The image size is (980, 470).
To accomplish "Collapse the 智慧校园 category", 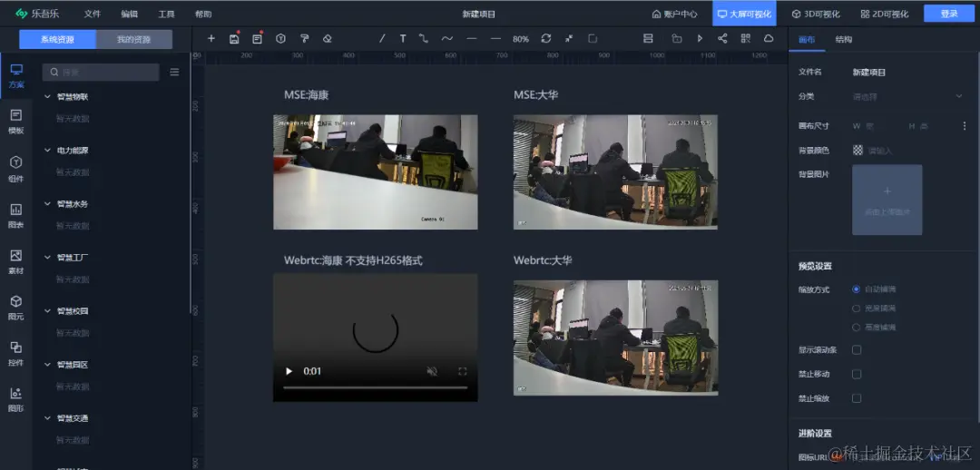I will pos(47,310).
